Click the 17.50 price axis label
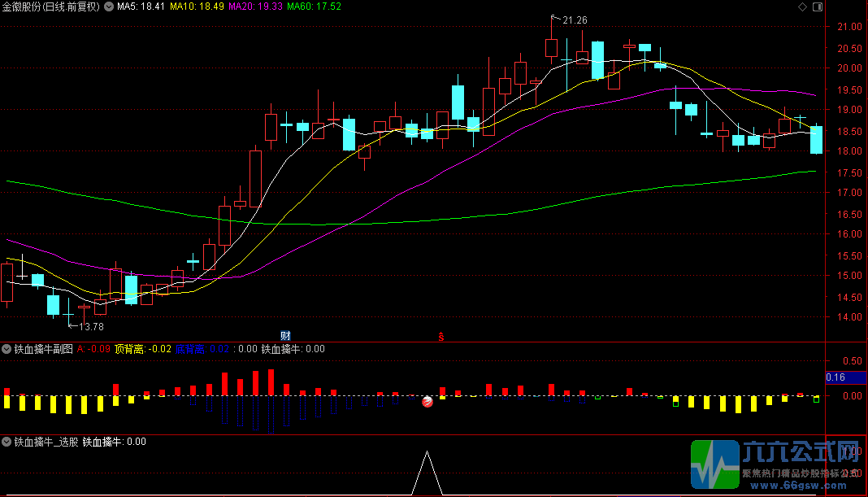868x497 pixels. tap(849, 173)
